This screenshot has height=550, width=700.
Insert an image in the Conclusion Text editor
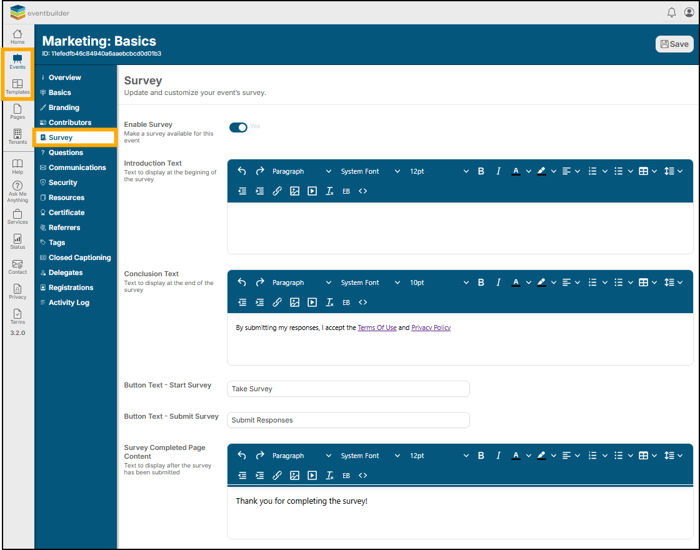294,302
